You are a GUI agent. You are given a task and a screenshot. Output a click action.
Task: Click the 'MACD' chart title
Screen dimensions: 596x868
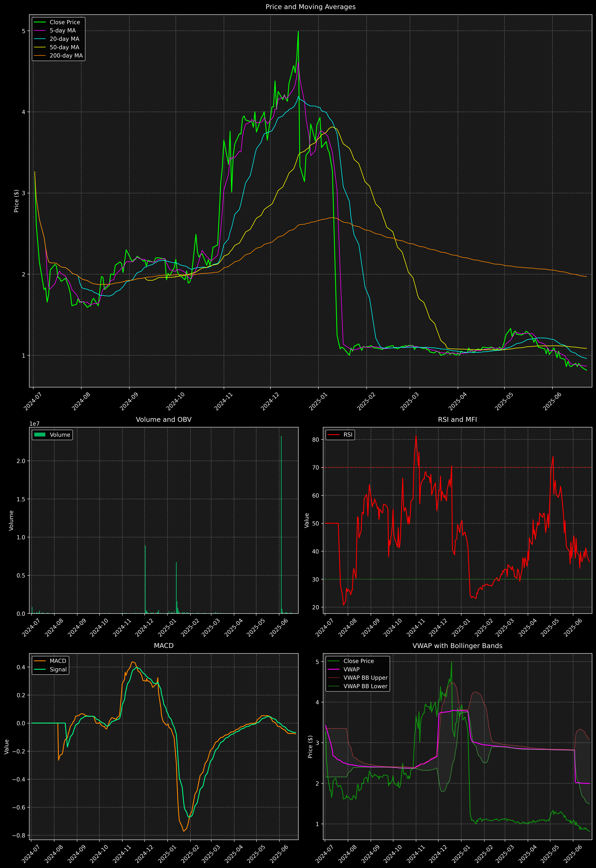(164, 646)
